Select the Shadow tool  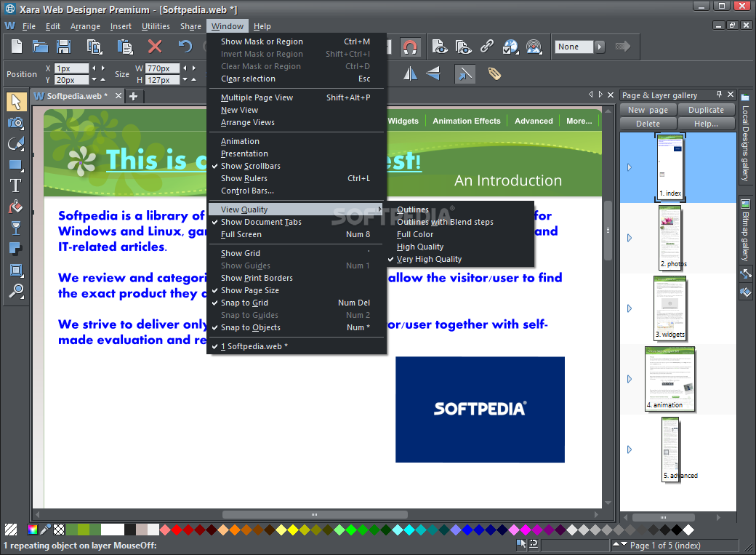click(16, 249)
